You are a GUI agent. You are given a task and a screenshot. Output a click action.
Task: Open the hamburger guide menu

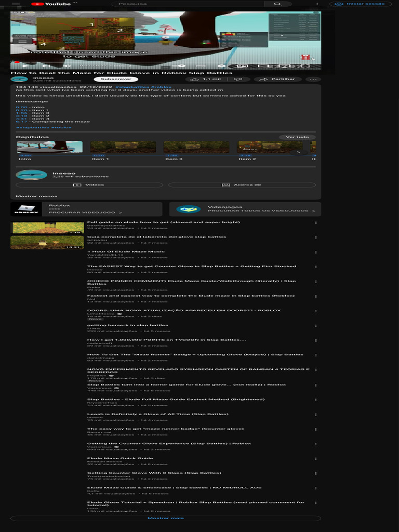coord(16,4)
